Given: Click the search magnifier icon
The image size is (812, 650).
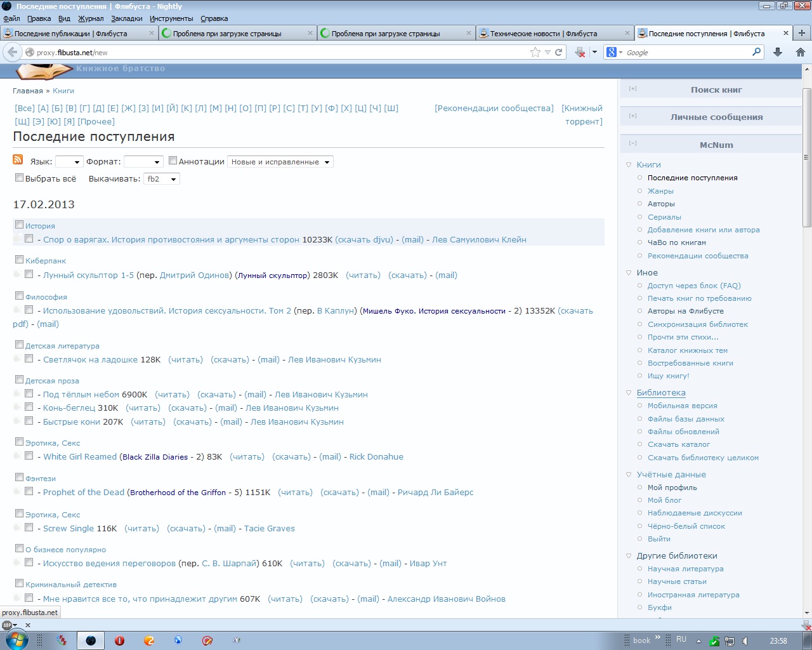Looking at the screenshot, I should (x=756, y=53).
